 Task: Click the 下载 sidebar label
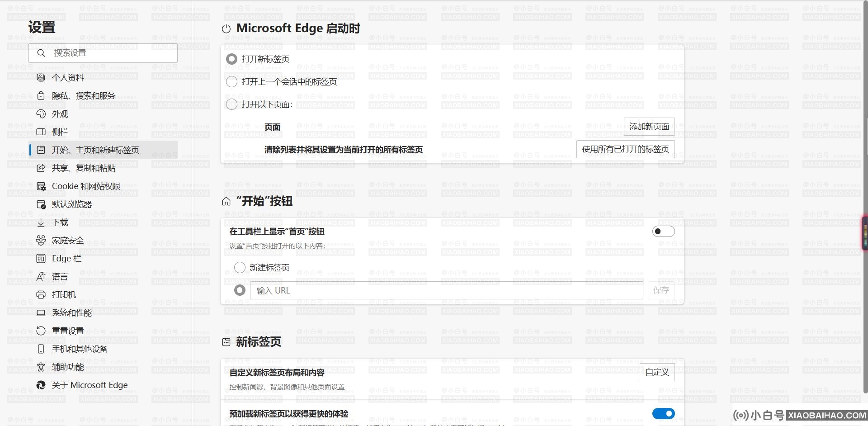point(60,222)
